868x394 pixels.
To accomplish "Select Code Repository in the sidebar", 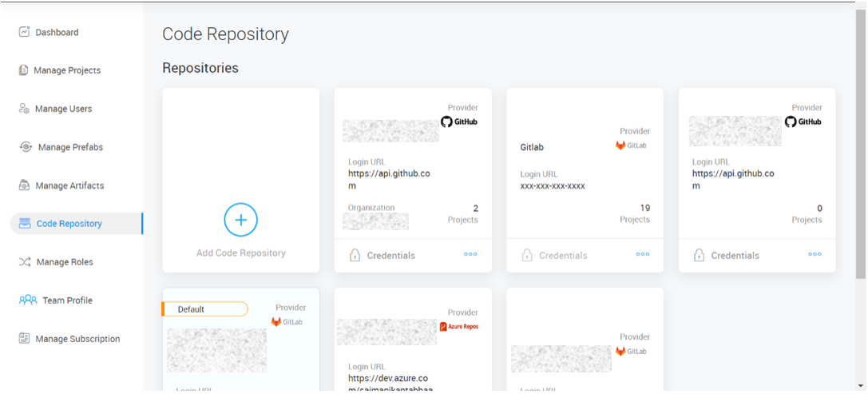I will coord(69,224).
